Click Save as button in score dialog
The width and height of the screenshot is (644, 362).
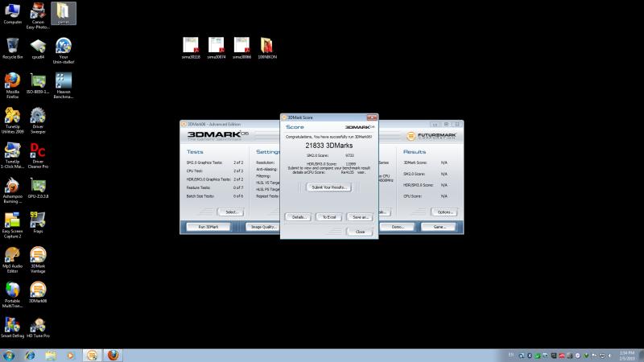point(360,217)
